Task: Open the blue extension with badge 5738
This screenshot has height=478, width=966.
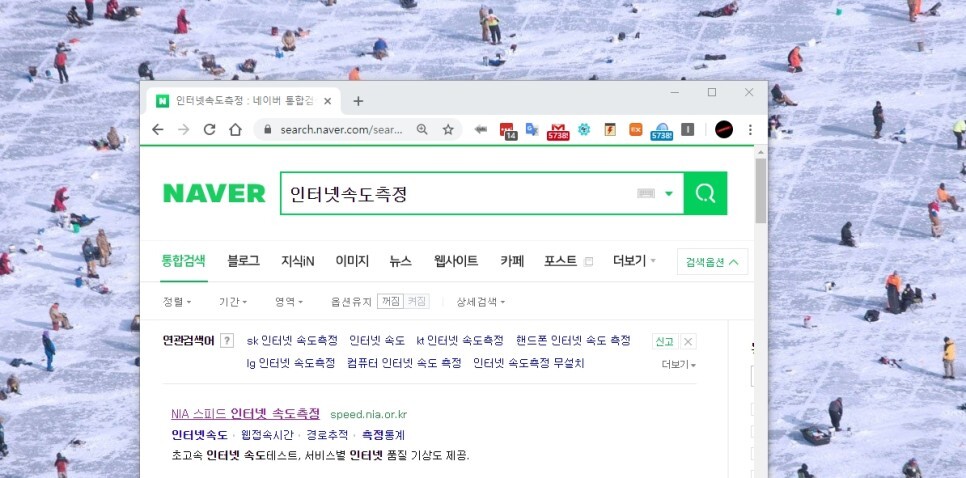Action: point(662,131)
